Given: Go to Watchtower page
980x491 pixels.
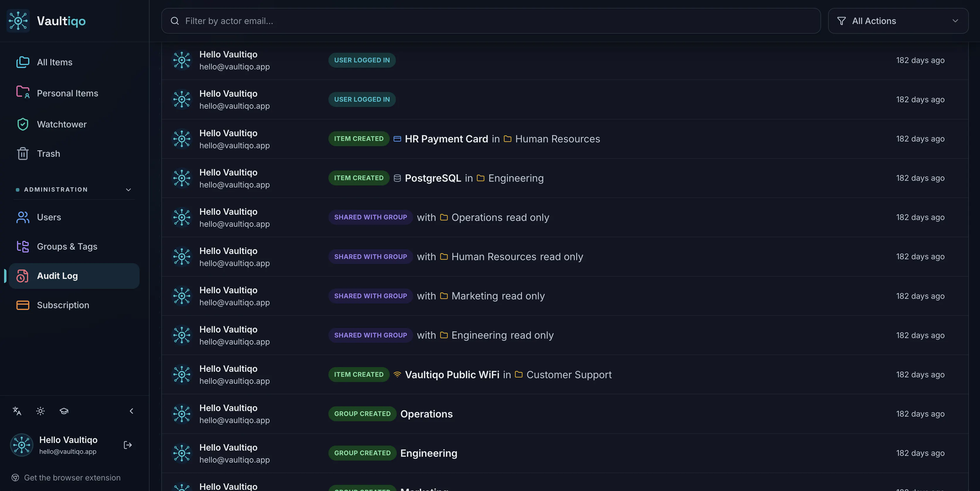Looking at the screenshot, I should click(74, 124).
